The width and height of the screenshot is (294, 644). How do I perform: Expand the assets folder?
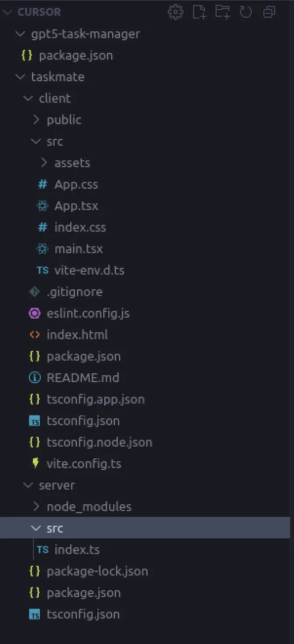[x=72, y=163]
